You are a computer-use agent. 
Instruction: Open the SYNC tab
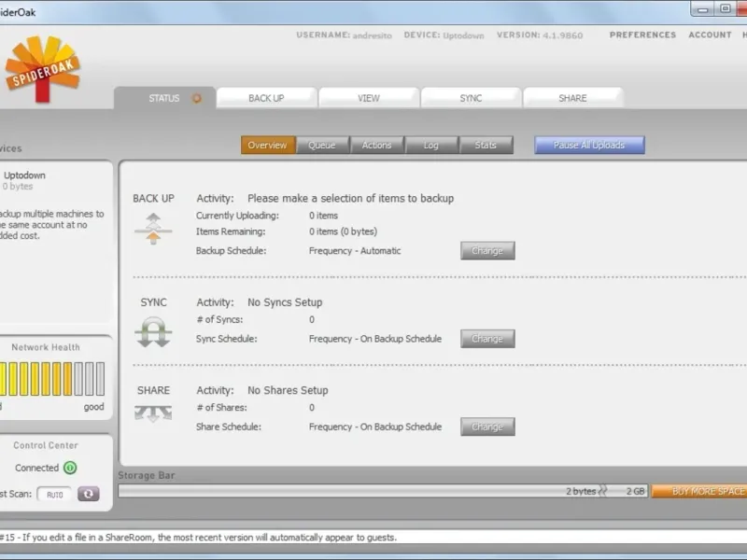(471, 98)
